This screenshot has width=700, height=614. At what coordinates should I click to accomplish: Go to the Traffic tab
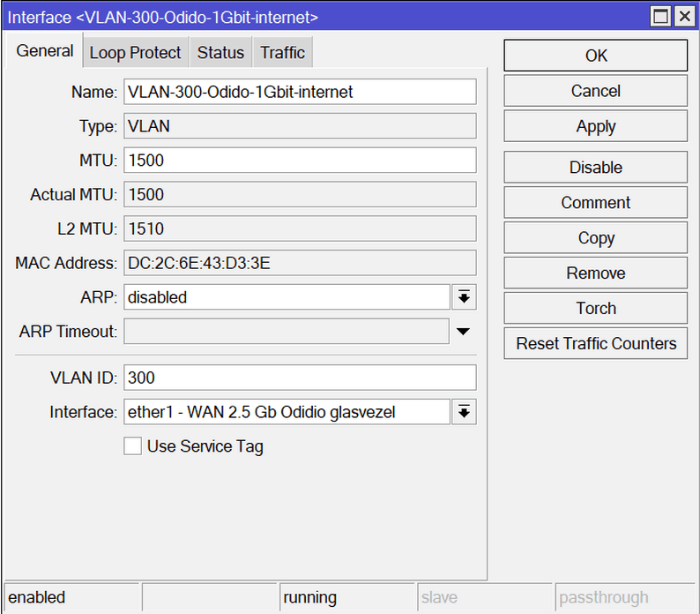(282, 53)
